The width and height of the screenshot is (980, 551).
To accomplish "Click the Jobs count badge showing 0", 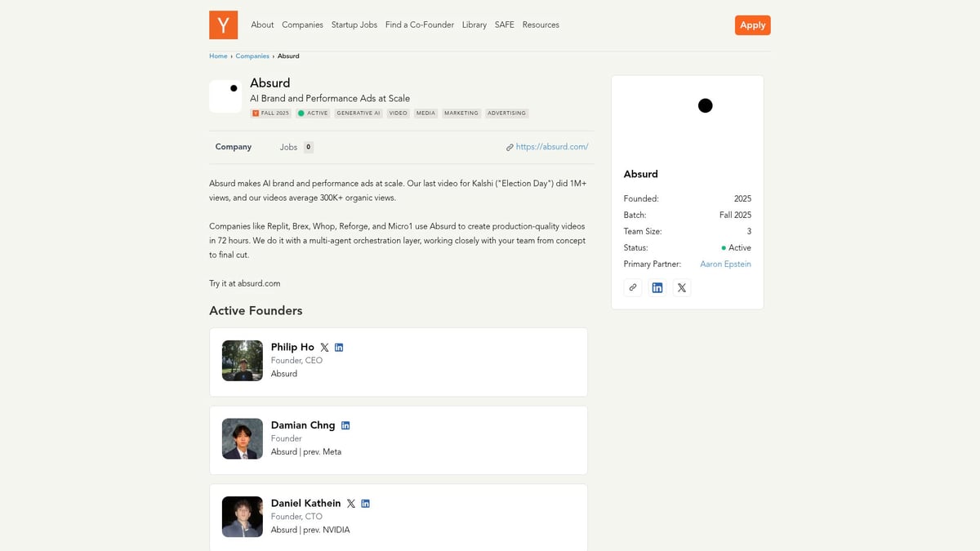I will pos(309,147).
